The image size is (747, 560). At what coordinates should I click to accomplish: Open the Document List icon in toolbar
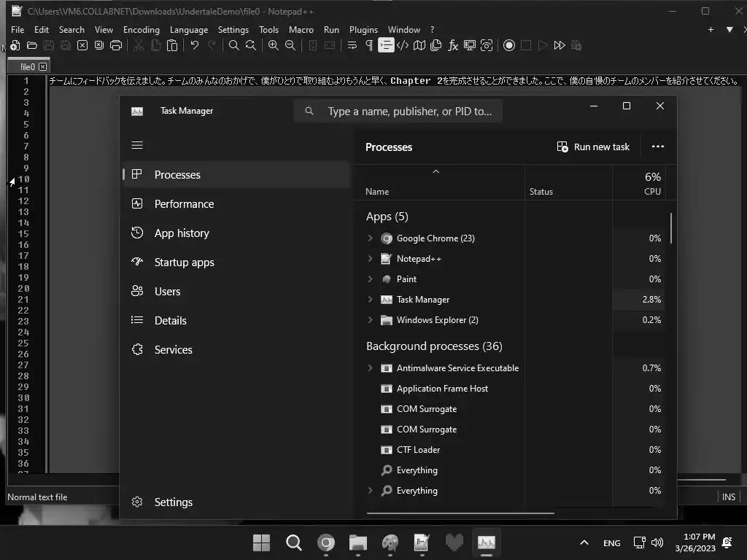point(436,45)
